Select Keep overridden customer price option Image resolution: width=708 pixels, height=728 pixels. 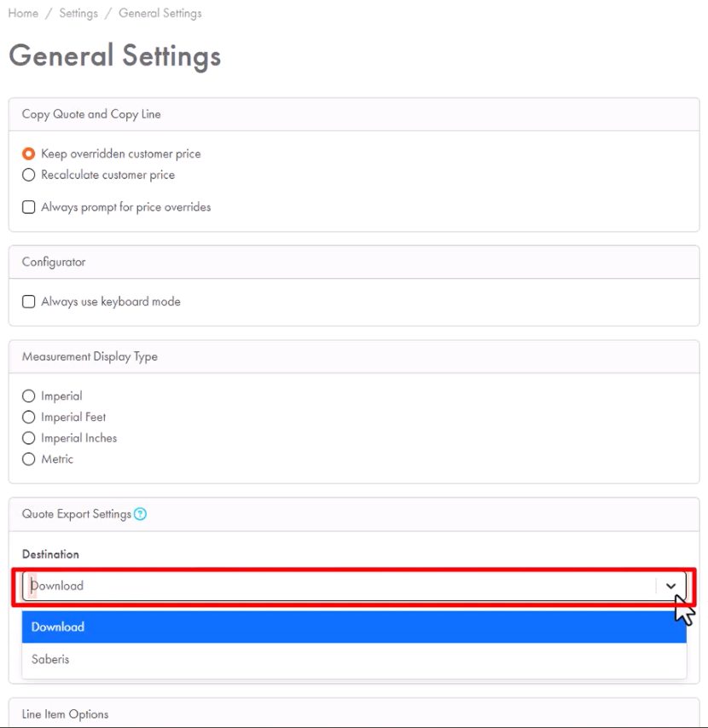29,154
